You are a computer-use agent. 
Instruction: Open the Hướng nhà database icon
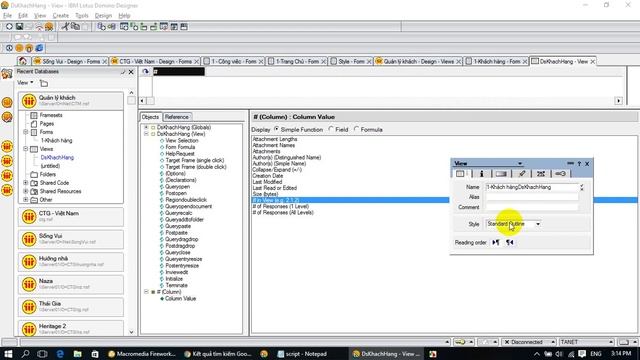29,261
